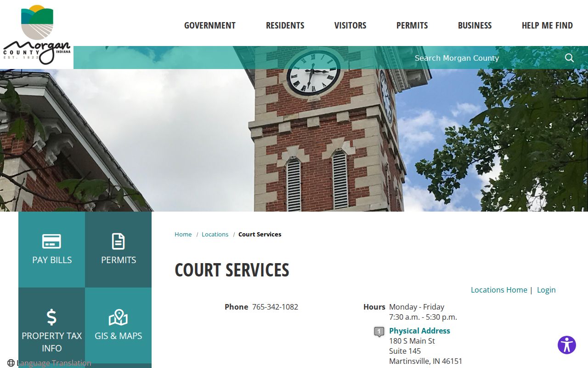The width and height of the screenshot is (588, 368).
Task: Open the Government menu
Action: (x=210, y=26)
